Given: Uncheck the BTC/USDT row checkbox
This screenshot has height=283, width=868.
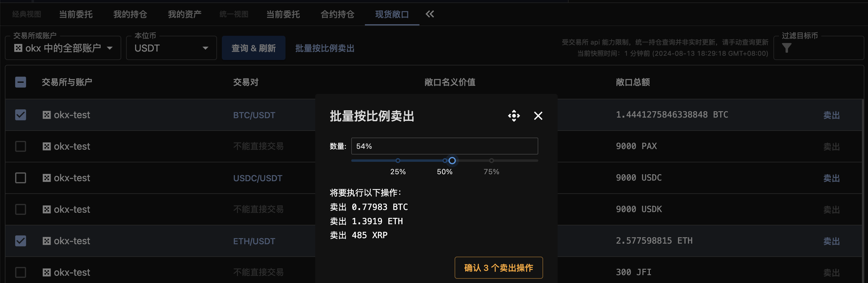Looking at the screenshot, I should [21, 115].
